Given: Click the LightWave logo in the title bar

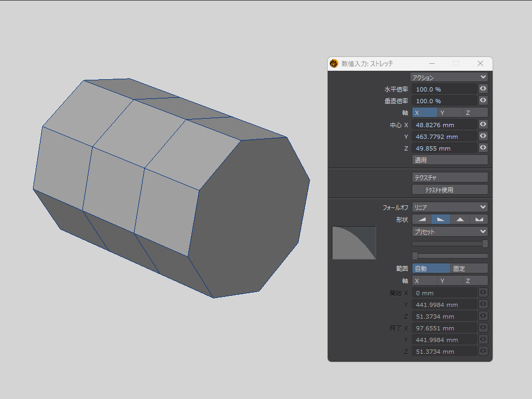Looking at the screenshot, I should click(334, 64).
